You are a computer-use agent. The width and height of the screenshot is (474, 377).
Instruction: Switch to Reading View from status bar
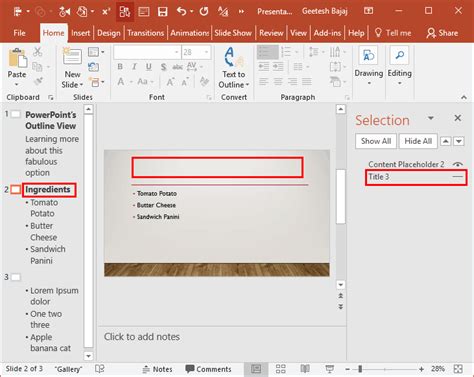(305, 369)
